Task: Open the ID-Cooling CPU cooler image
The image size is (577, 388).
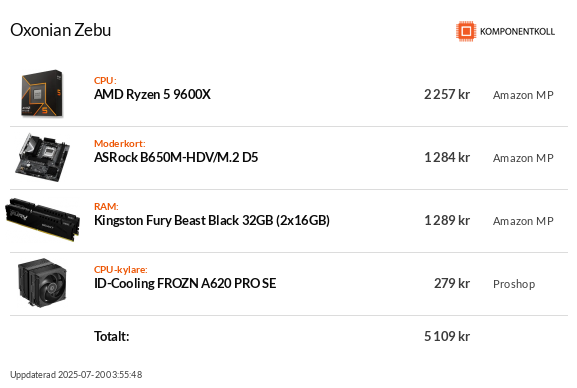Action: (x=42, y=283)
